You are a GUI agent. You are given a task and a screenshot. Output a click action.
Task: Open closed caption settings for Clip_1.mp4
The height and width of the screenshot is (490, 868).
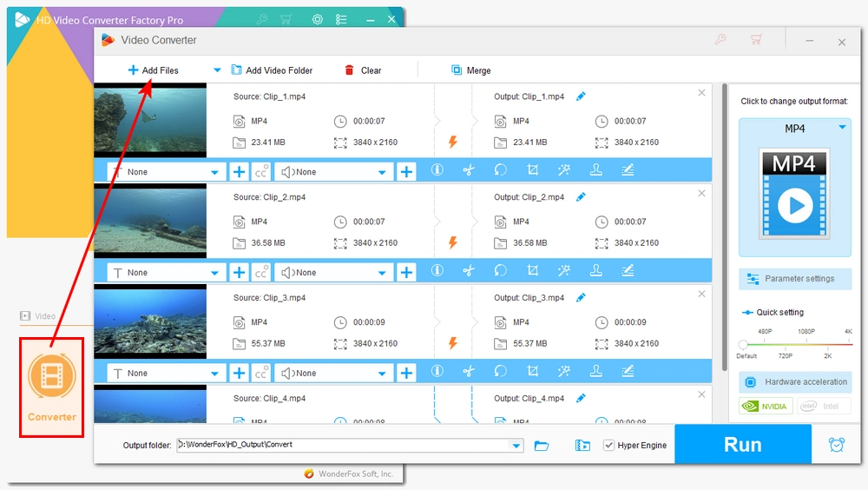point(261,172)
